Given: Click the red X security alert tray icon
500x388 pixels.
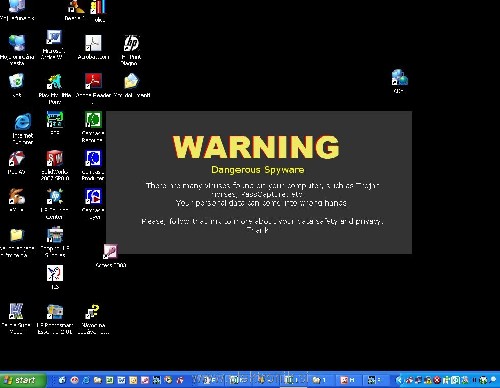Looking at the screenshot, I should click(x=437, y=380).
